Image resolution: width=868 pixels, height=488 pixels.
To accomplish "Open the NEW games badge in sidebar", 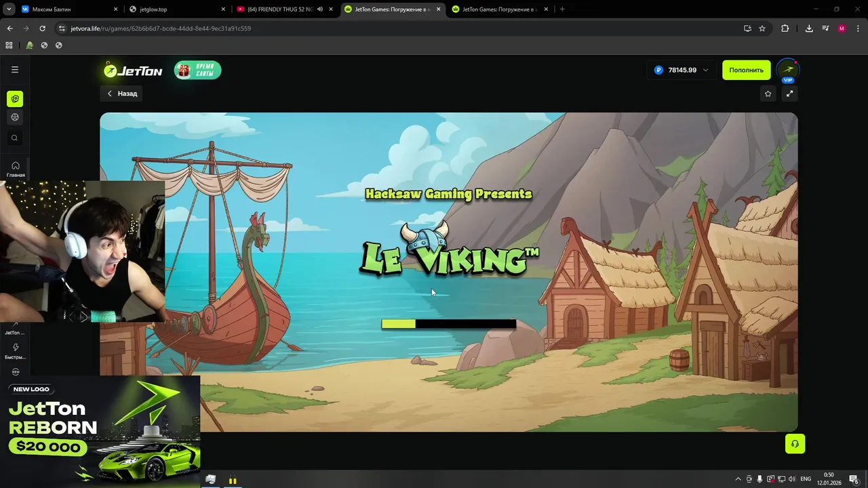I will click(16, 372).
